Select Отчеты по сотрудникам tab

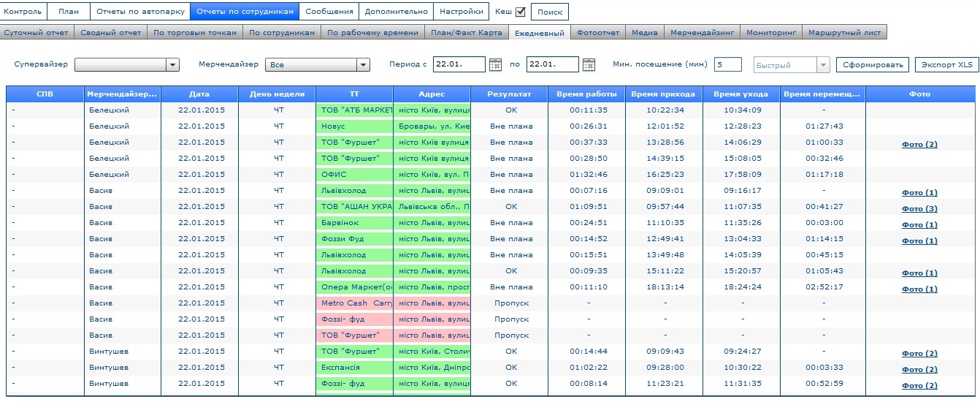click(x=245, y=11)
